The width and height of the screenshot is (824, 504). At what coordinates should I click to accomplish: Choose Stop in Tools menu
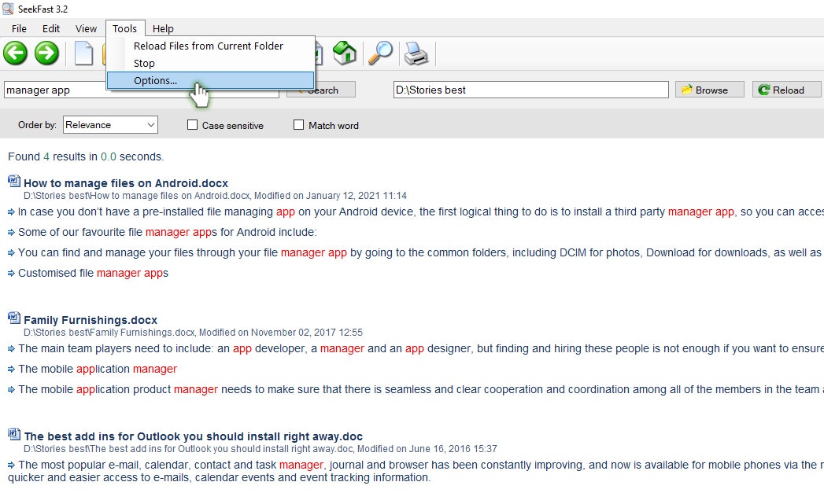pos(210,63)
